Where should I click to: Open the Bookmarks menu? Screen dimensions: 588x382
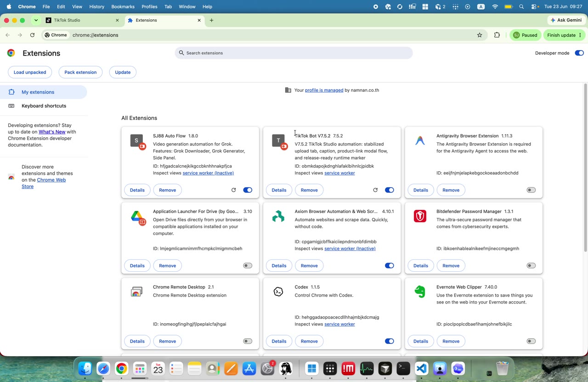(x=123, y=7)
